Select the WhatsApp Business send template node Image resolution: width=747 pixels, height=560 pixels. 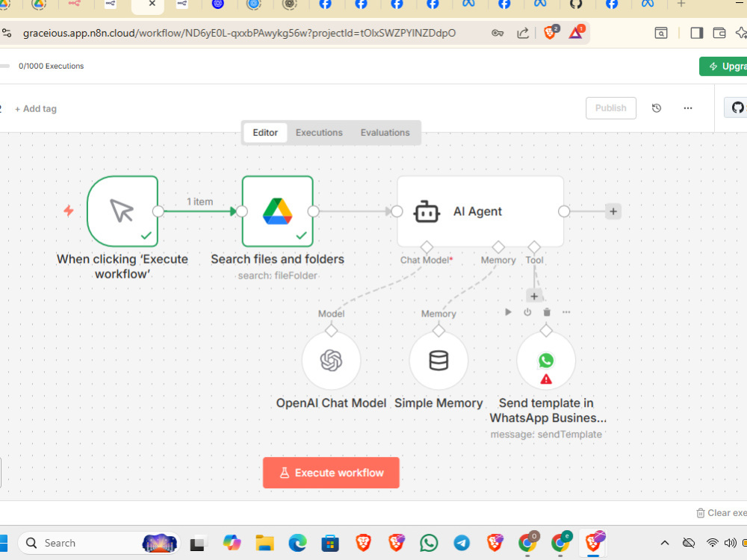pos(546,361)
